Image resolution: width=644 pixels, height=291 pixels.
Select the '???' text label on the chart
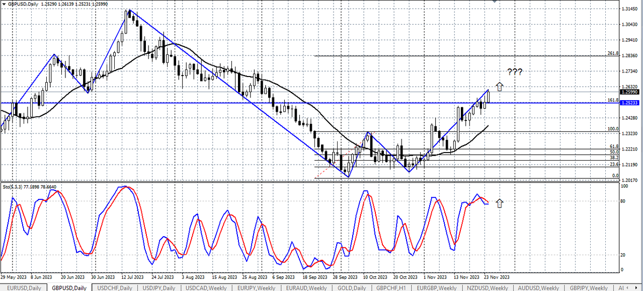(514, 72)
